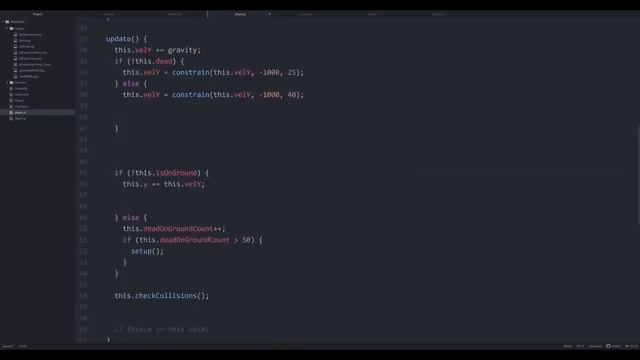Click 'if (!this.isOnGround) {' line
This screenshot has height=360, width=640.
coord(162,173)
